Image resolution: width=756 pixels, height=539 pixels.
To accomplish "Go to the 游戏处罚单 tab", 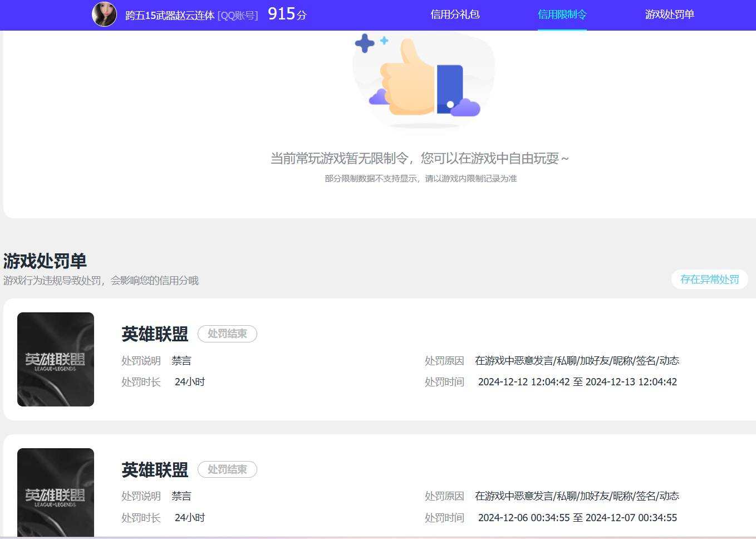I will click(670, 14).
